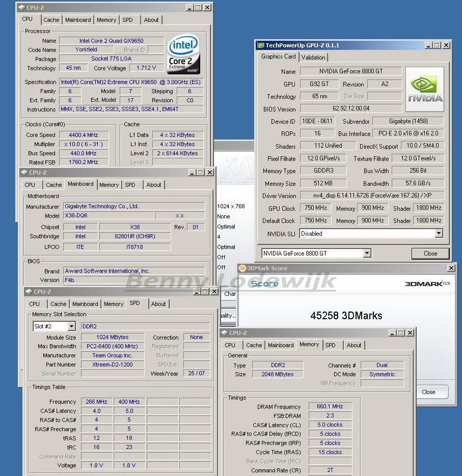
Task: Open the Slot #2 memory slot dropdown
Action: 71,326
